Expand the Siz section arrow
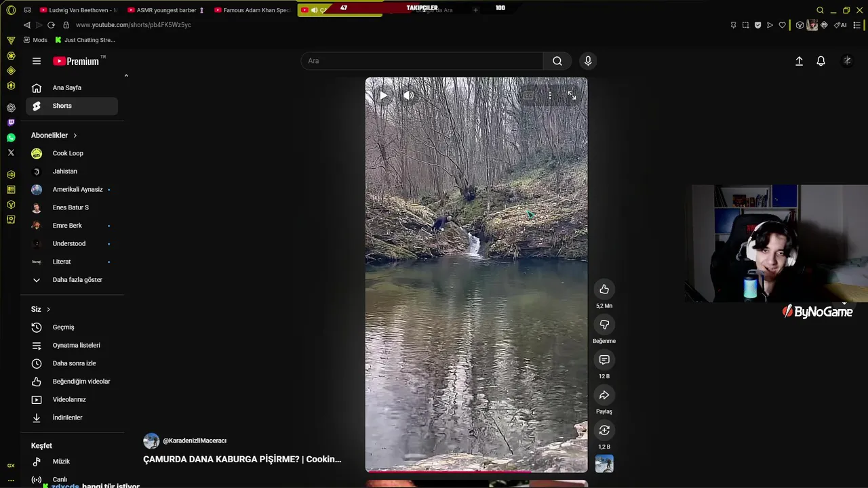Screen dimensions: 868x488 coord(49,309)
